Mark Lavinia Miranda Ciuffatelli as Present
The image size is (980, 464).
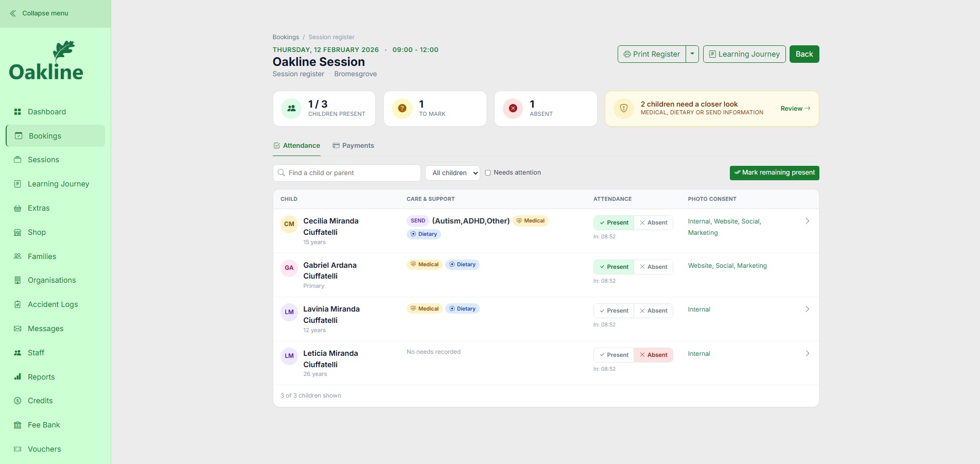[614, 311]
